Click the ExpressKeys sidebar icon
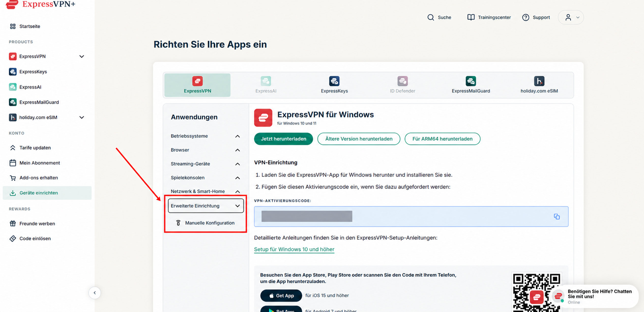The width and height of the screenshot is (644, 312). click(13, 71)
